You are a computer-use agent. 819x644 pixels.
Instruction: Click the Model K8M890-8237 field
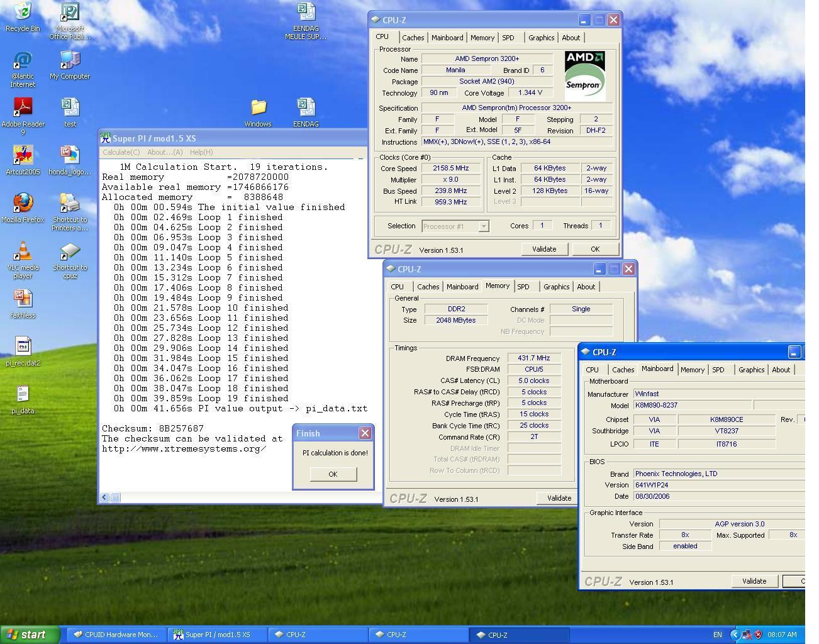pyautogui.click(x=692, y=405)
